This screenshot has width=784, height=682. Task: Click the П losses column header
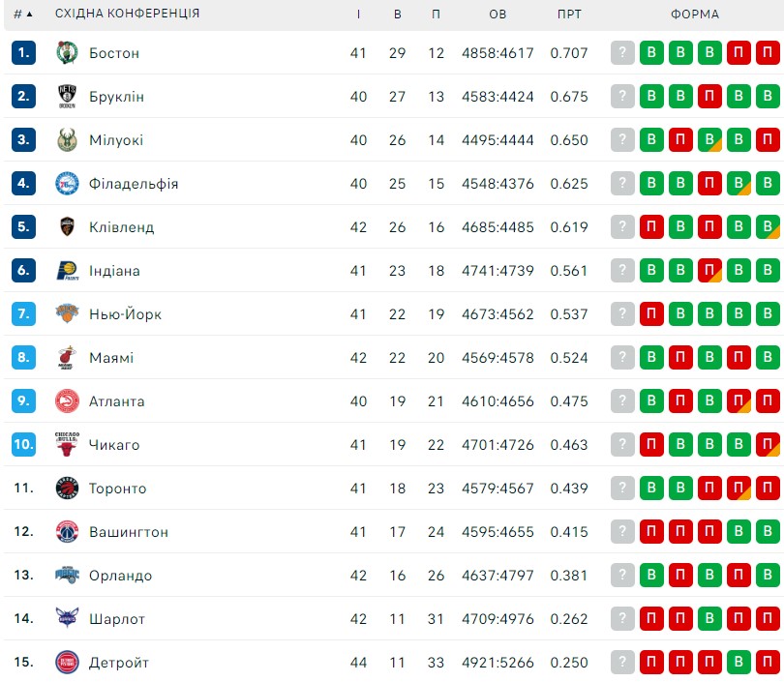(x=436, y=14)
